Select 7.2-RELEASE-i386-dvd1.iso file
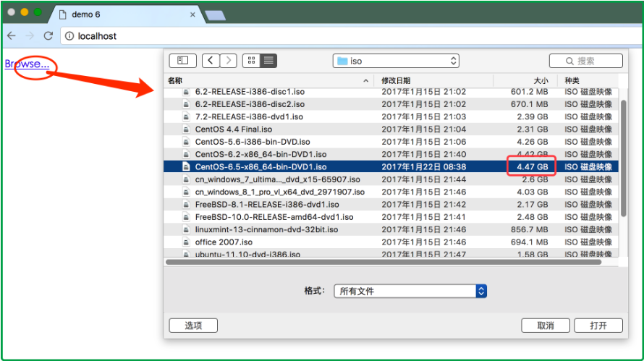 (391, 116)
